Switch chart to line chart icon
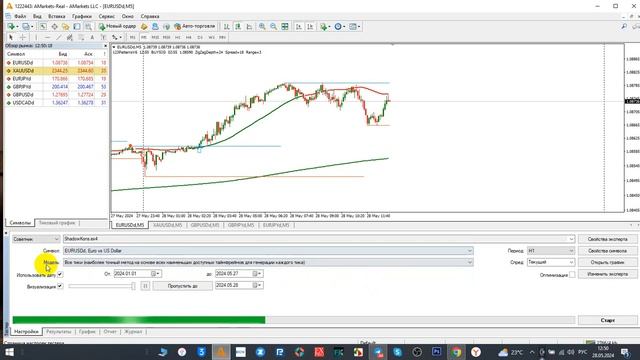640x360 pixels. tap(249, 27)
